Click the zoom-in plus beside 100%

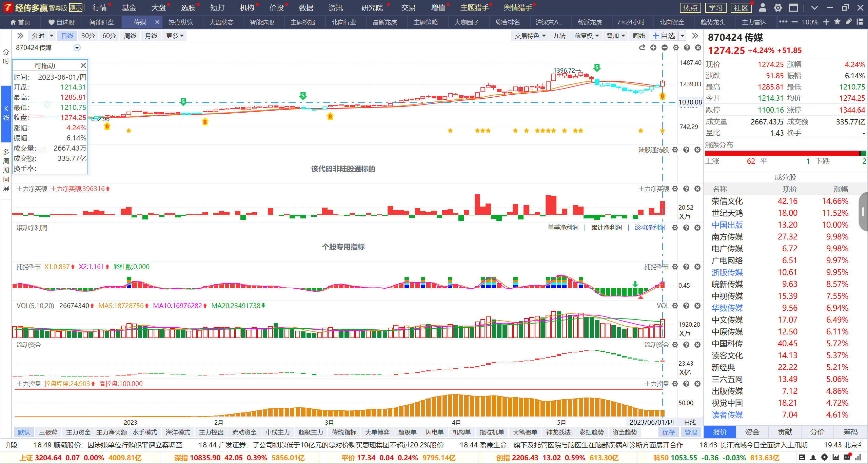pyautogui.click(x=826, y=22)
